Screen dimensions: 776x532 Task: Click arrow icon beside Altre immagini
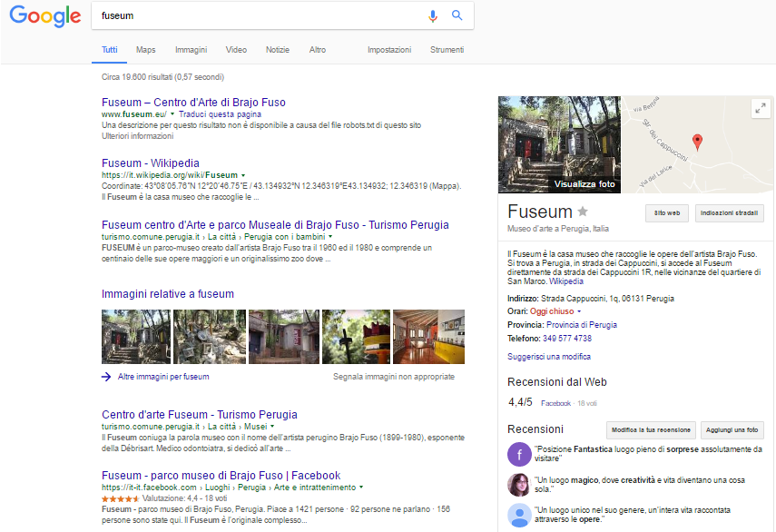pos(106,377)
